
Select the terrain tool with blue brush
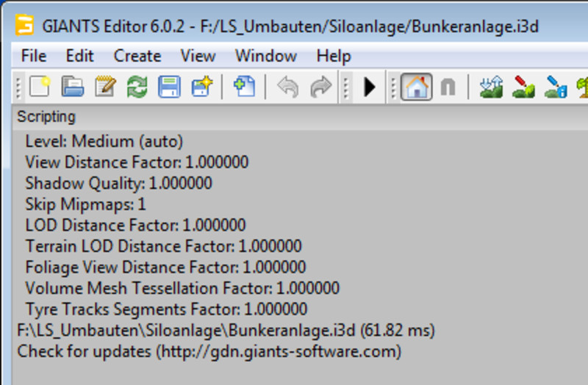tap(556, 87)
